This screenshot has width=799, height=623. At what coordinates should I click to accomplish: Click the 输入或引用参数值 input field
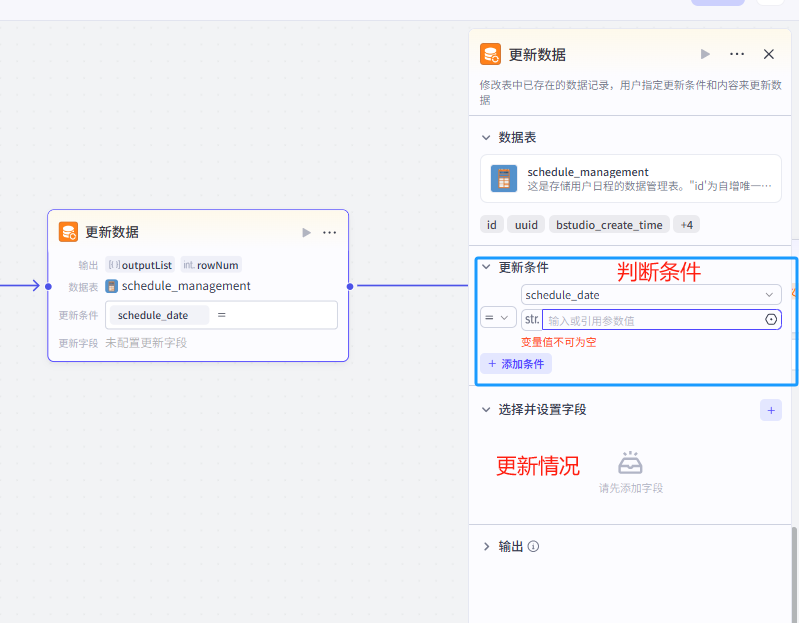pyautogui.click(x=650, y=320)
